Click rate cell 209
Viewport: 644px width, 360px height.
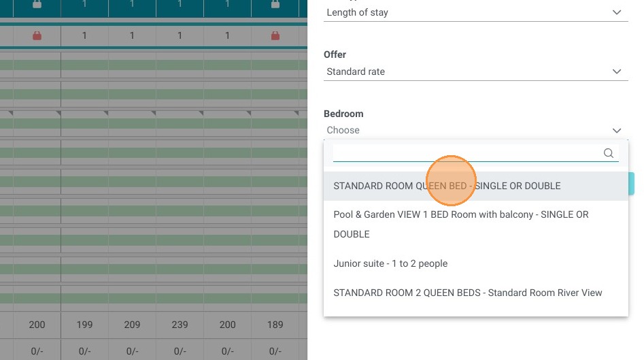point(132,325)
